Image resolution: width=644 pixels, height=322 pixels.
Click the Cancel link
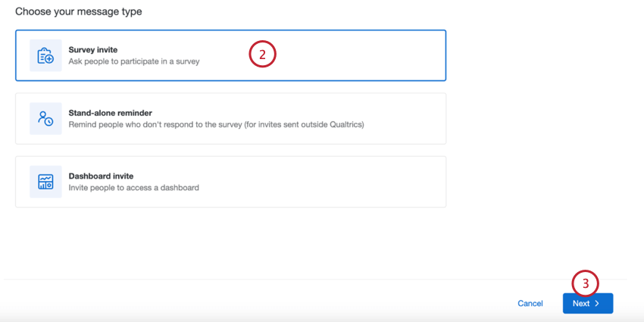(x=530, y=304)
